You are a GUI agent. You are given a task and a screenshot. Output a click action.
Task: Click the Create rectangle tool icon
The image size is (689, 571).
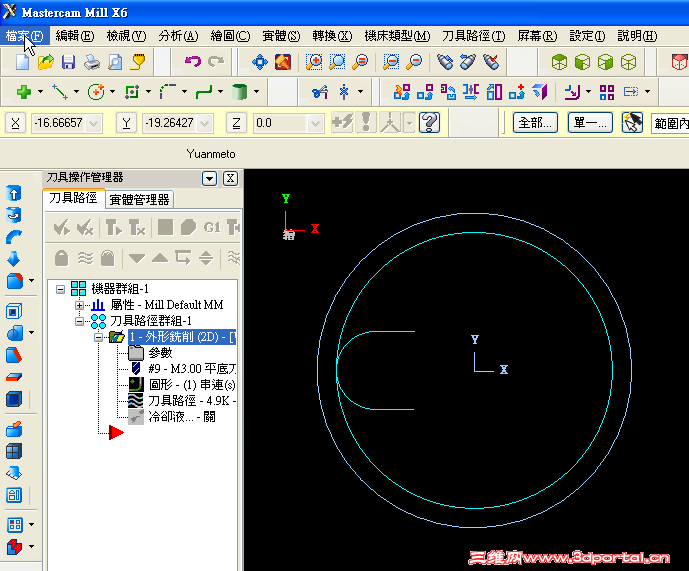(x=132, y=92)
